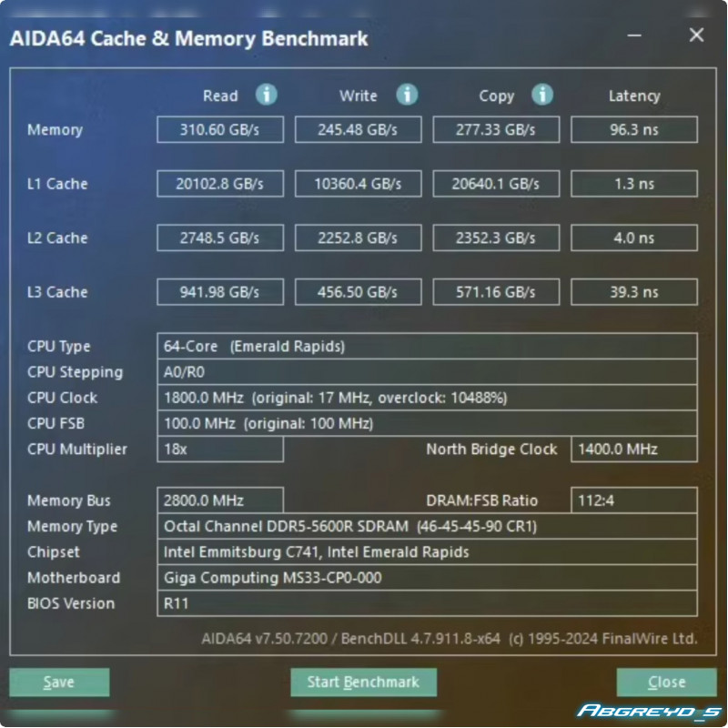Image resolution: width=728 pixels, height=728 pixels.
Task: Click the BIOS Version field R11
Action: tap(427, 603)
